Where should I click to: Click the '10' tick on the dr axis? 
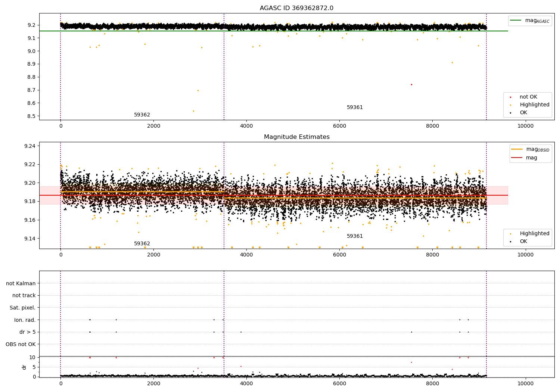32,358
